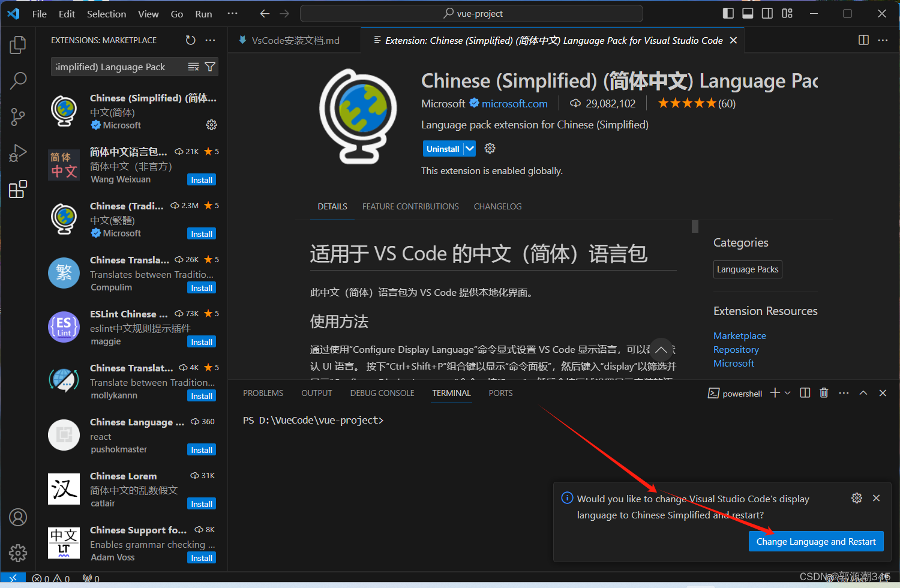Open the Marketplace resource link
Viewport: 900px width, 588px height.
tap(739, 335)
